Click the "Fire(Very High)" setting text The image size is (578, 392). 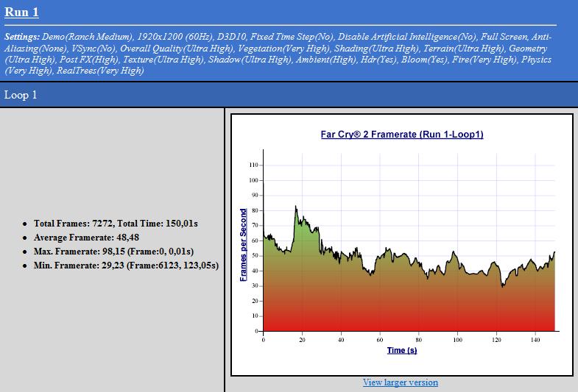click(x=484, y=60)
